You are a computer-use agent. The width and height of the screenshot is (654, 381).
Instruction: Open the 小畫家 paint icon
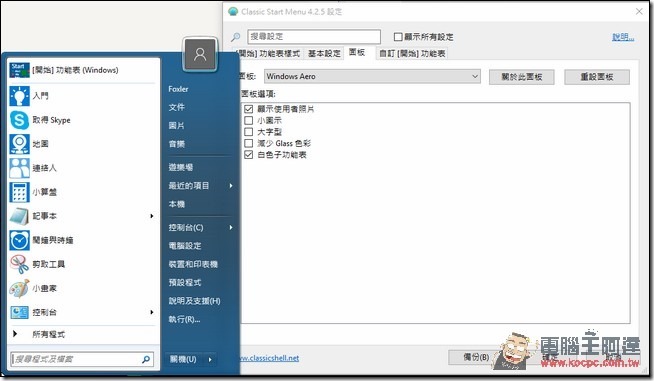19,288
